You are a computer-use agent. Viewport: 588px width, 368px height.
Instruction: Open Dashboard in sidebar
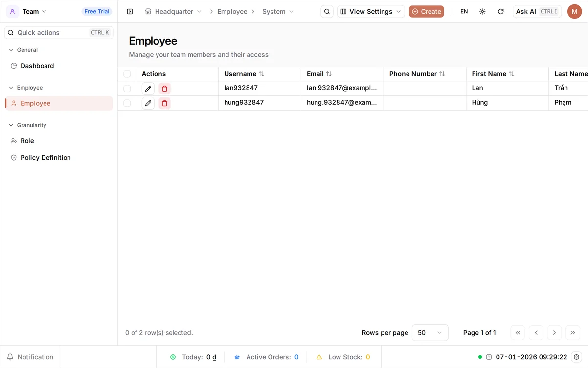[x=59, y=66]
